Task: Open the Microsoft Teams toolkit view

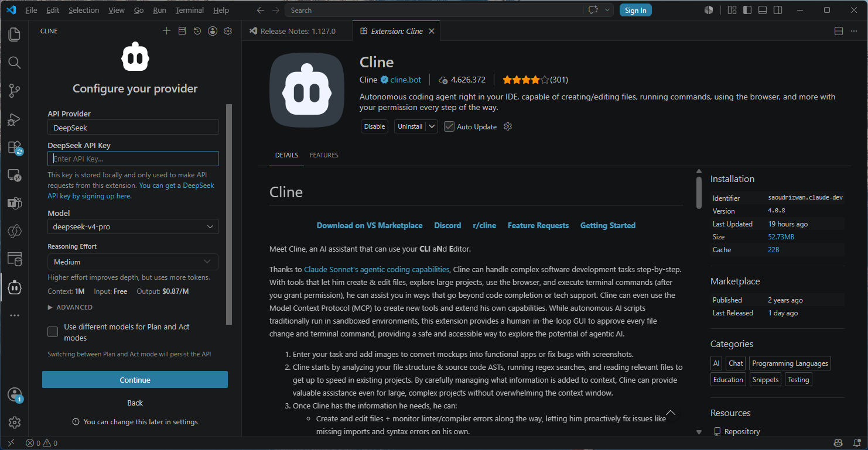Action: [15, 204]
